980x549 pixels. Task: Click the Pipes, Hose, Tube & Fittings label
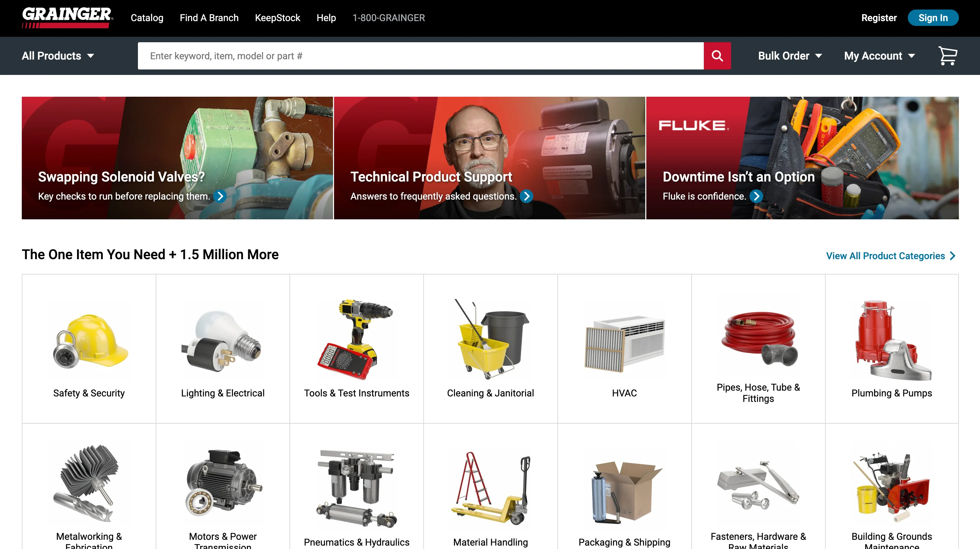pyautogui.click(x=758, y=393)
